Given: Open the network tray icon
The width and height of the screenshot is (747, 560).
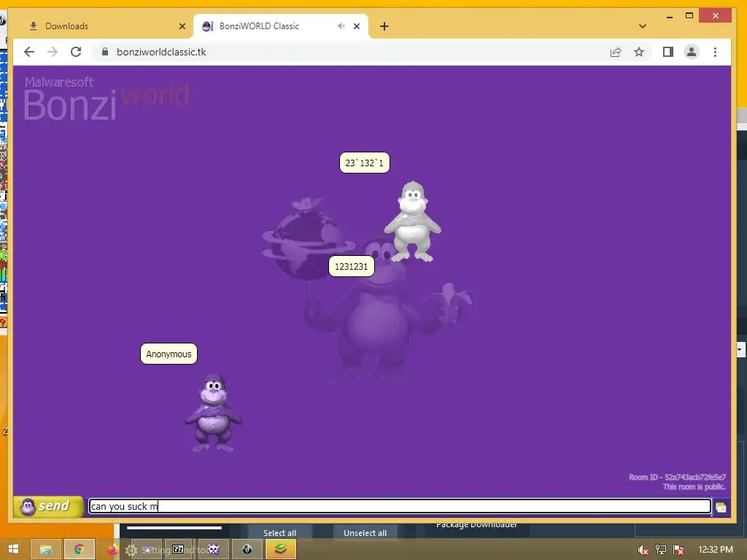Looking at the screenshot, I should tap(661, 550).
